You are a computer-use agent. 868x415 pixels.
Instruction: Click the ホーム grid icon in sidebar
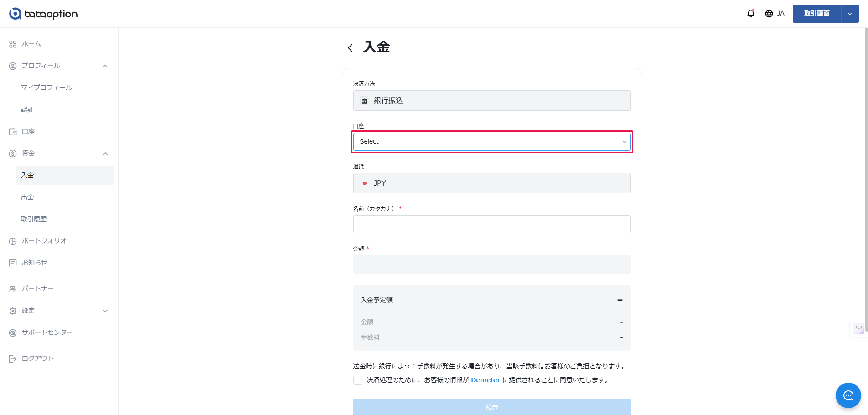tap(13, 44)
